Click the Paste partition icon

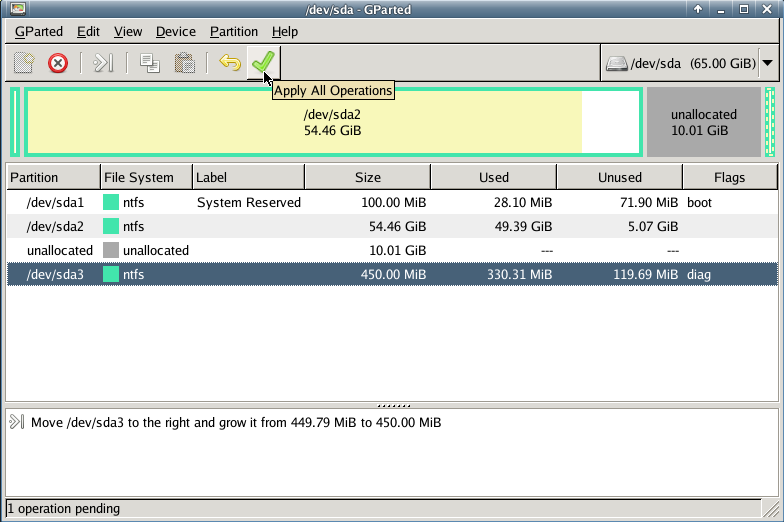click(x=184, y=63)
